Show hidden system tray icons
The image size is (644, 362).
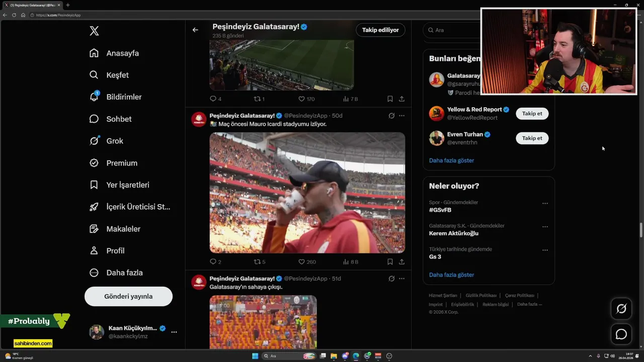pyautogui.click(x=591, y=356)
